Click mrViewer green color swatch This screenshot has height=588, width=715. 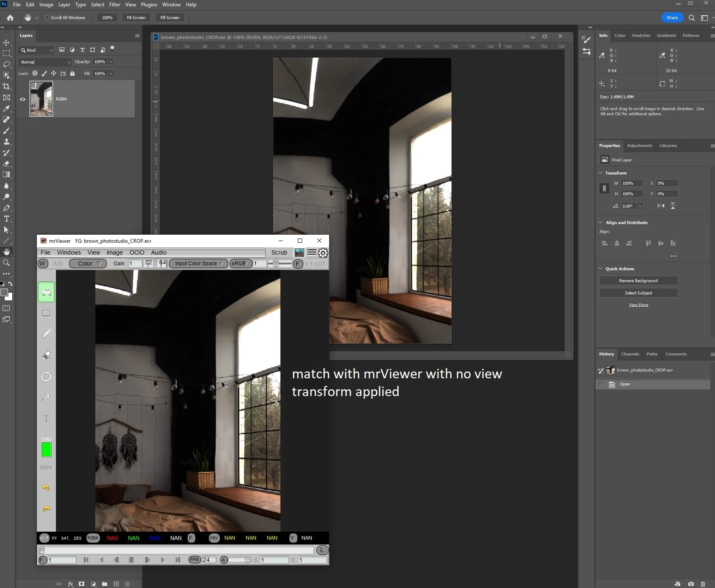click(x=47, y=449)
